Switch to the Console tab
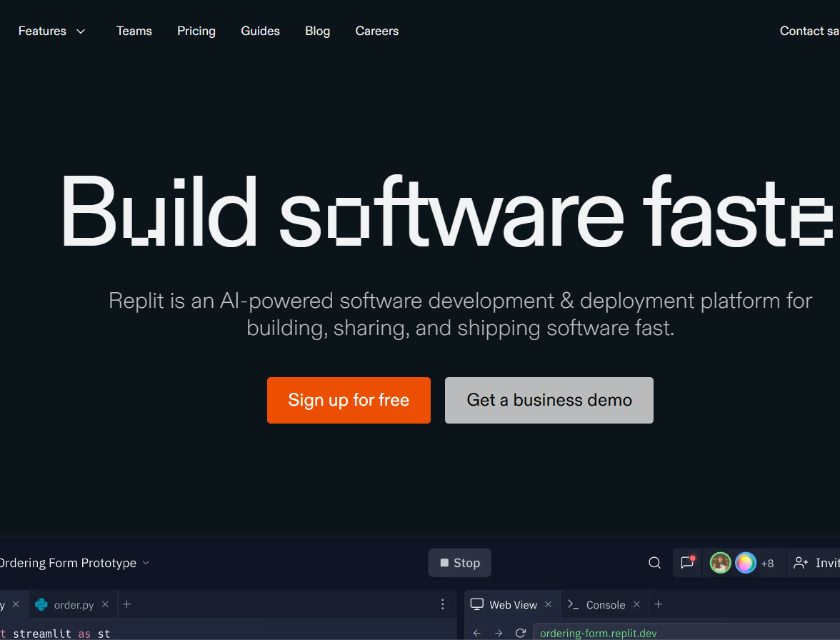 tap(605, 604)
